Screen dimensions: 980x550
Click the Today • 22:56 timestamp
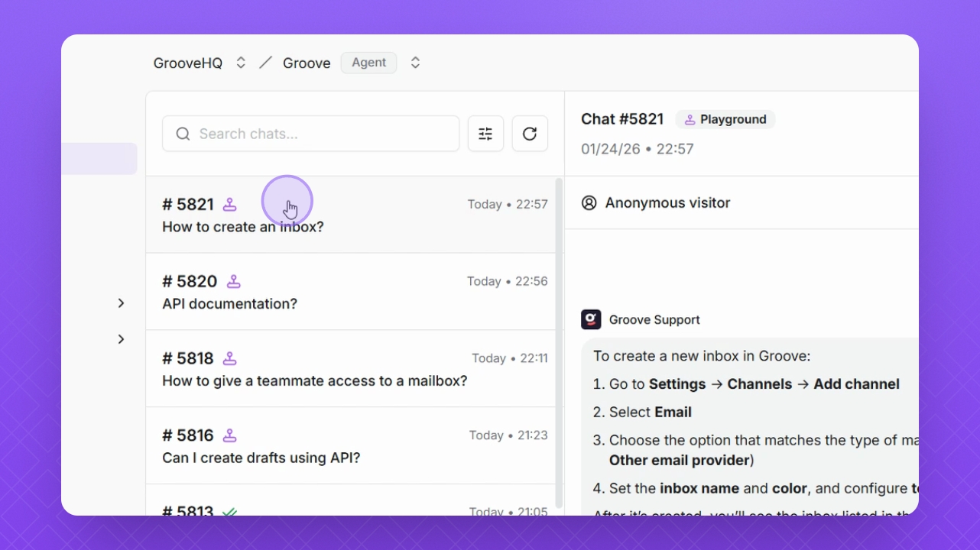[x=508, y=282]
